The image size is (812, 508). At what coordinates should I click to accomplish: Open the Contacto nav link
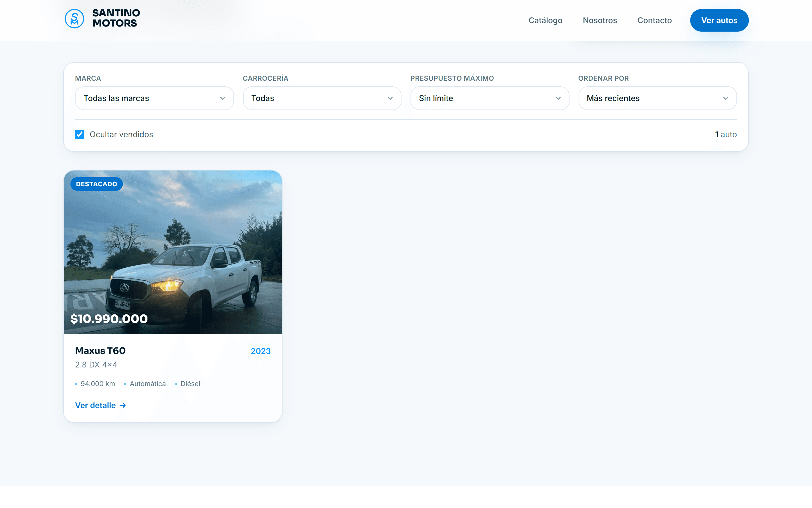(654, 20)
